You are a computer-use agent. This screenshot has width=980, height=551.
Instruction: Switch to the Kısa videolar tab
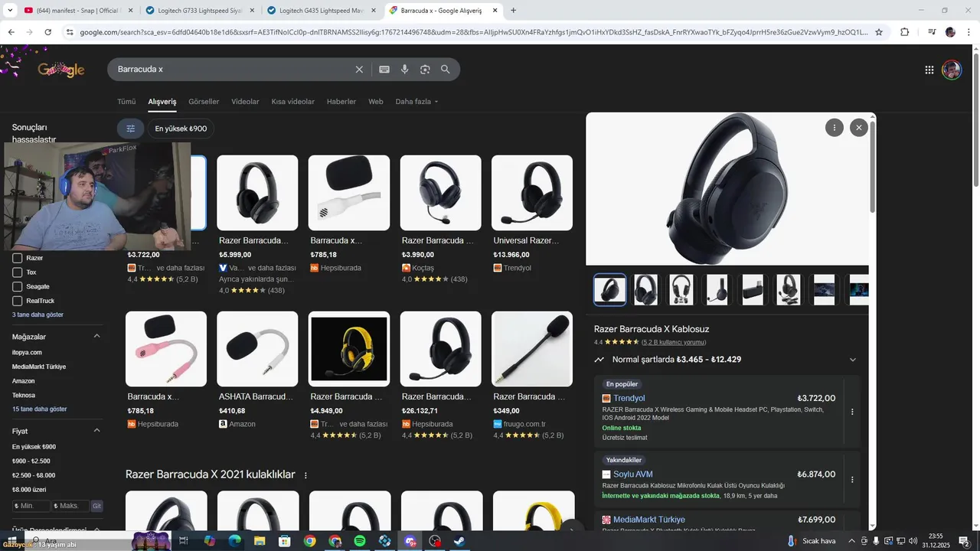(292, 102)
